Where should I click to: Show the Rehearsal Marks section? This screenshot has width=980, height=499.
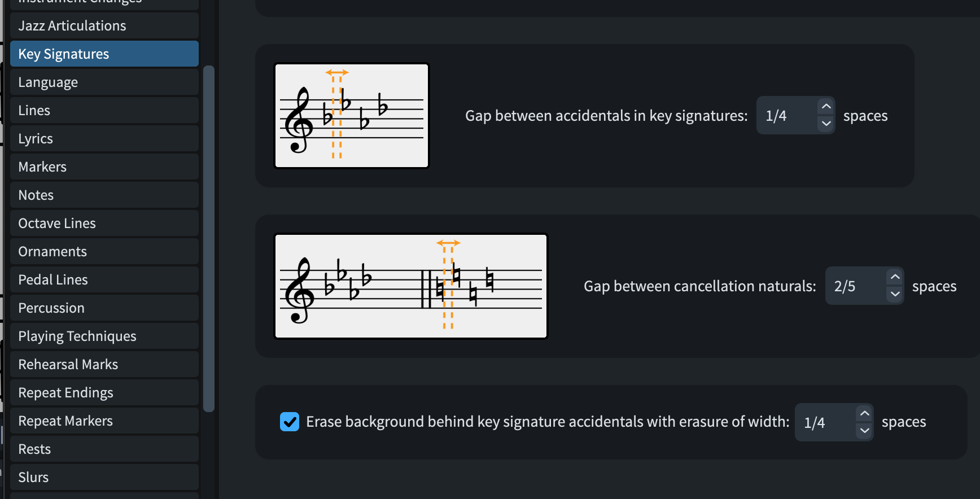104,365
